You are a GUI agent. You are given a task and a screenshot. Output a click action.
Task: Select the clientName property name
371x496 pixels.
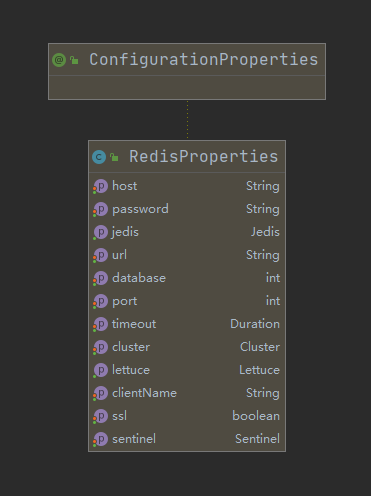[144, 393]
